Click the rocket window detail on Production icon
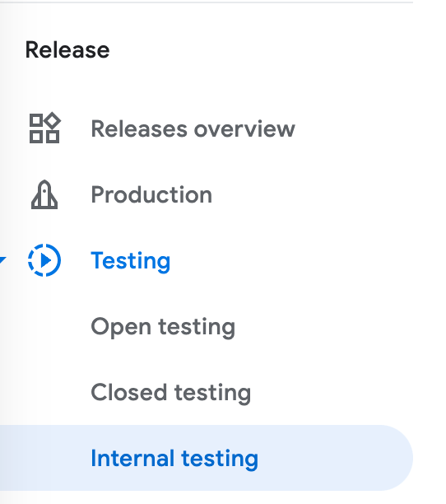Screen dimensions: 446x504 [44, 190]
